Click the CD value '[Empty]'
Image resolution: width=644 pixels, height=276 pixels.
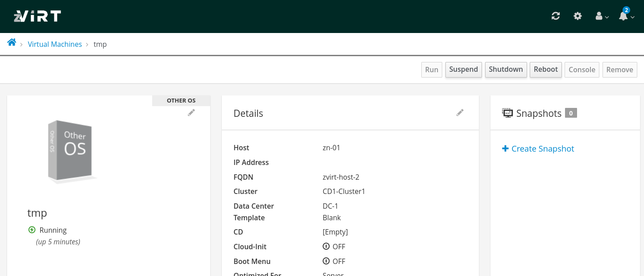click(x=335, y=232)
